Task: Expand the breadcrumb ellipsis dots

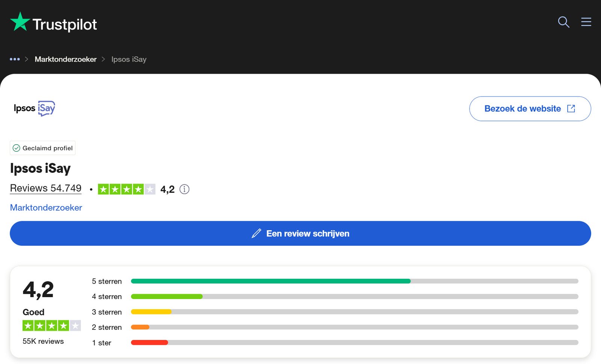Action: click(x=15, y=59)
